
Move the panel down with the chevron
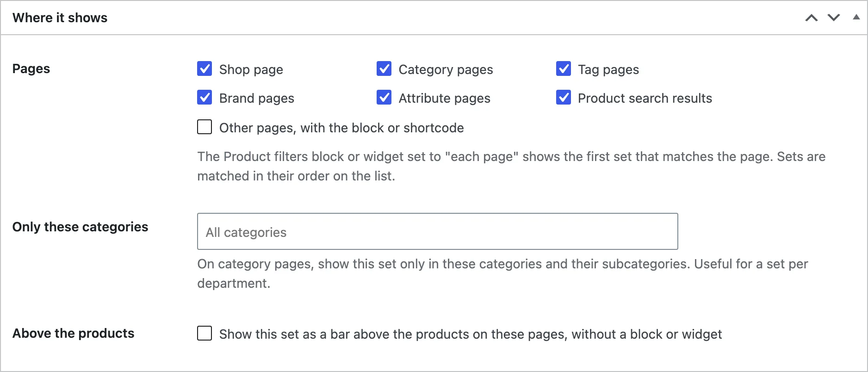coord(834,18)
